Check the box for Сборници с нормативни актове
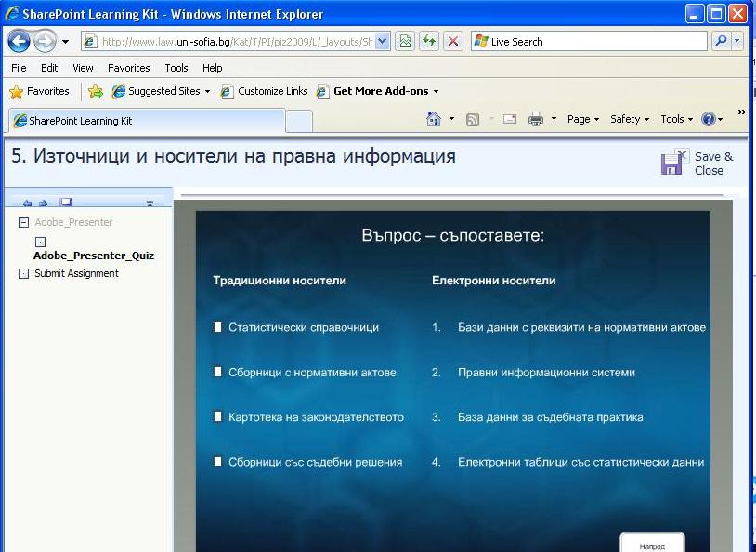The width and height of the screenshot is (756, 552). 218,372
